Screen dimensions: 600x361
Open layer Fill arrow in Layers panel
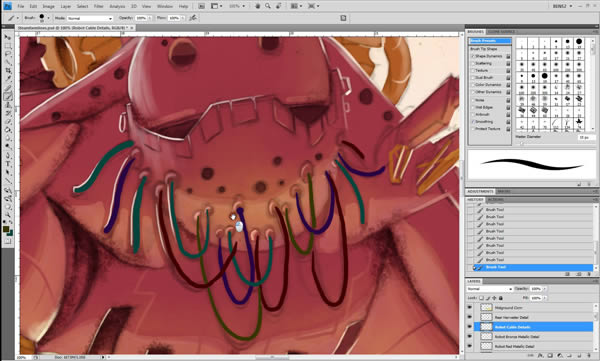pyautogui.click(x=545, y=298)
